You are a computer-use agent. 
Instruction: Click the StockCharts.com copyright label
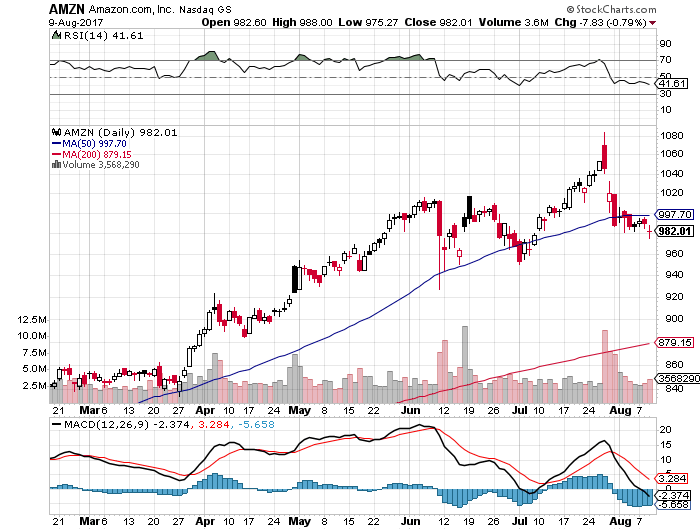click(612, 9)
